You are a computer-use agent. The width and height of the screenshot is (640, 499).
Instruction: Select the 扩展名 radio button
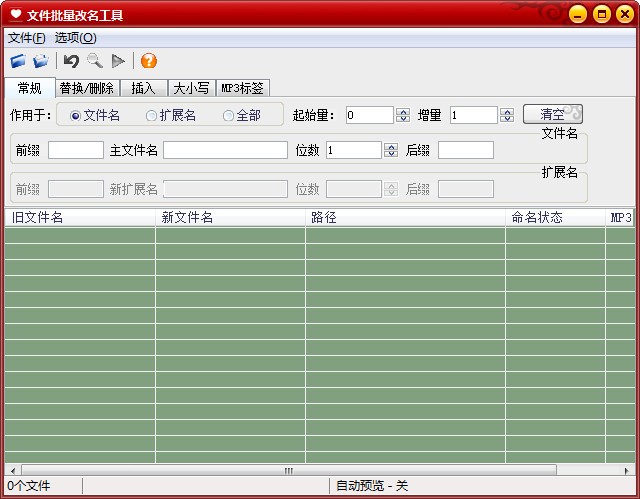[x=151, y=116]
